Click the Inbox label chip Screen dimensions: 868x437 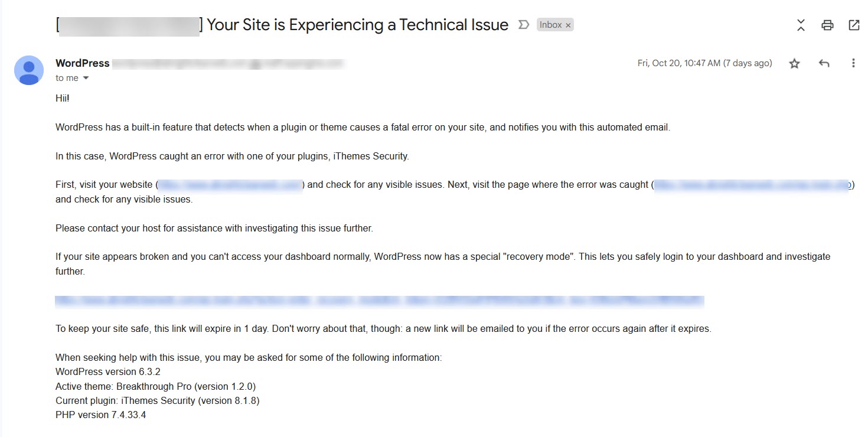(550, 25)
